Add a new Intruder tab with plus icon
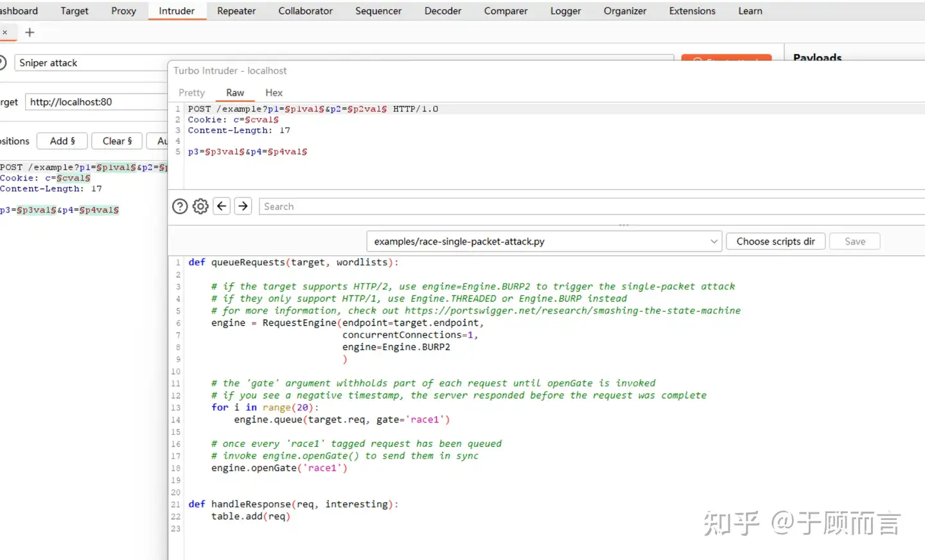925x560 pixels. (30, 32)
